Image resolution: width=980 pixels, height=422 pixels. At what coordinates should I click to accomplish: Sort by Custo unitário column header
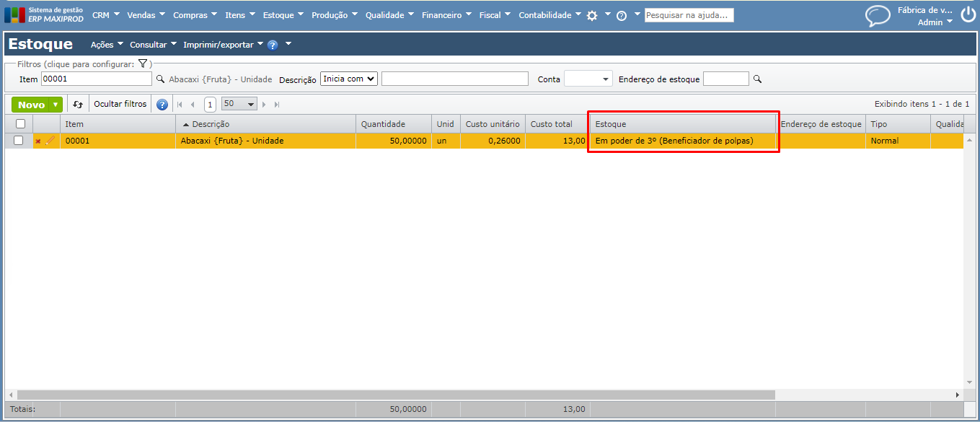493,124
